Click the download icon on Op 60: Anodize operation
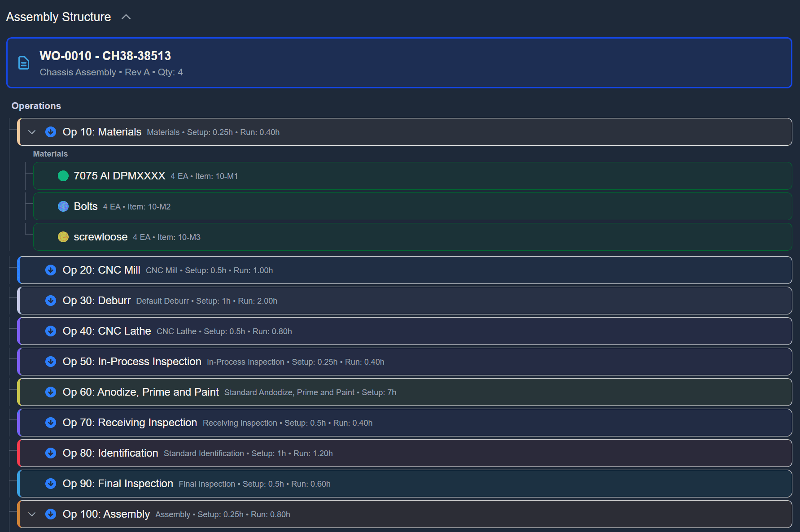Image resolution: width=800 pixels, height=532 pixels. [51, 392]
